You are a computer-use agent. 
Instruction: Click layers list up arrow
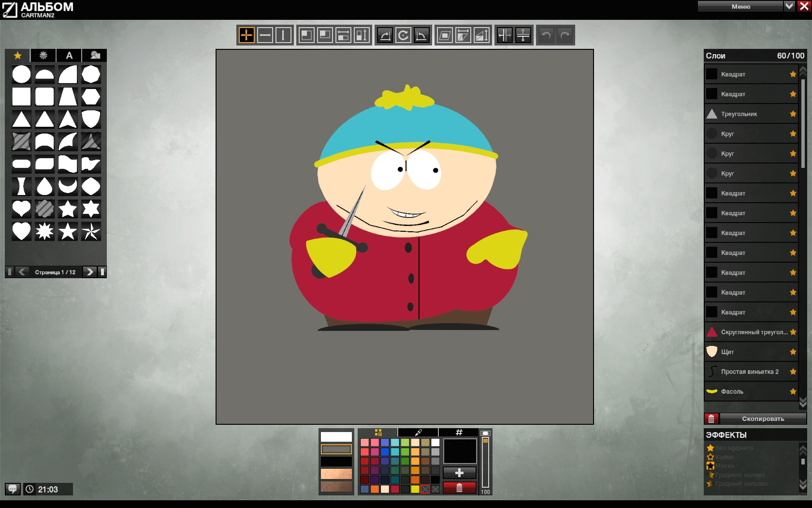pyautogui.click(x=803, y=72)
